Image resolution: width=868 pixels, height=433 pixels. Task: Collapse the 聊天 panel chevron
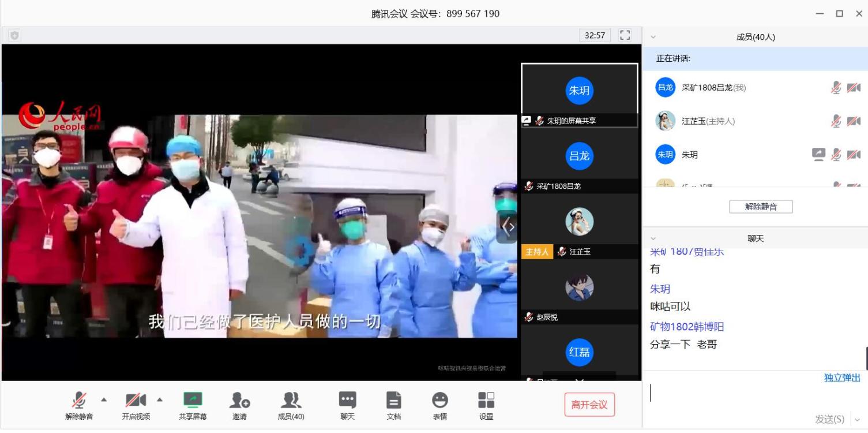coord(653,238)
